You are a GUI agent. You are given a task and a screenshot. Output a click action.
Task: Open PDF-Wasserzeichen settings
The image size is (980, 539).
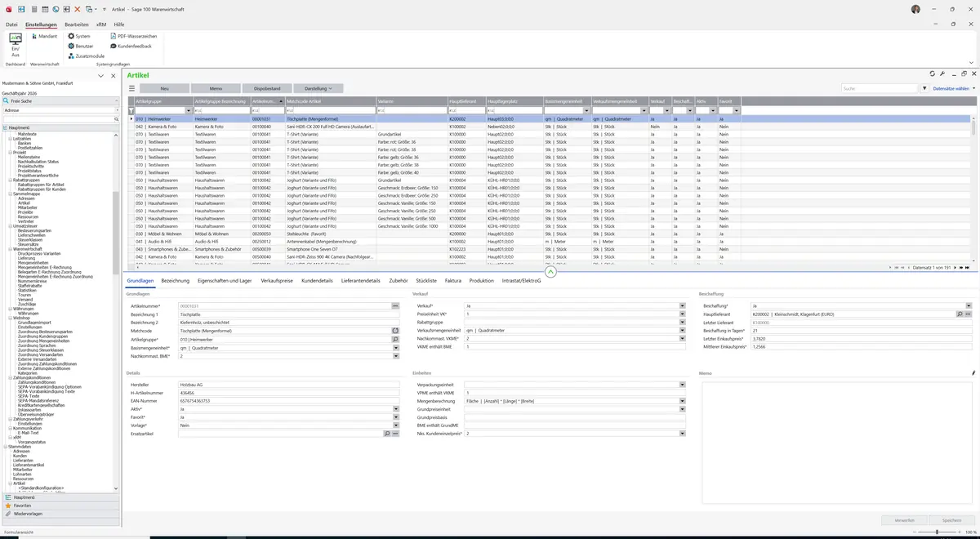133,36
